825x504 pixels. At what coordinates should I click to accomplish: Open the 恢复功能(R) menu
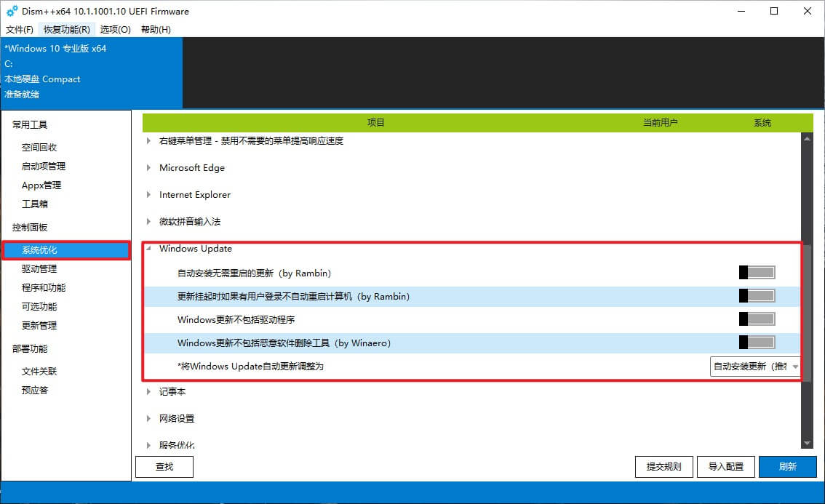[67, 30]
